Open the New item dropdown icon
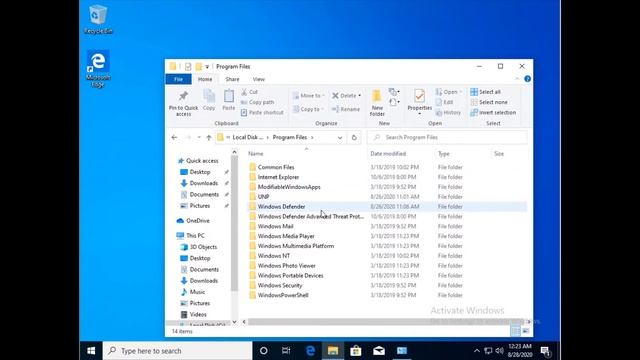This screenshot has height=360, width=640. point(394,92)
